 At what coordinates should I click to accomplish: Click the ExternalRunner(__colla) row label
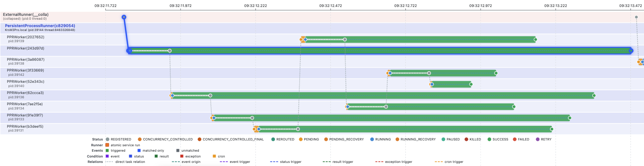(26, 15)
